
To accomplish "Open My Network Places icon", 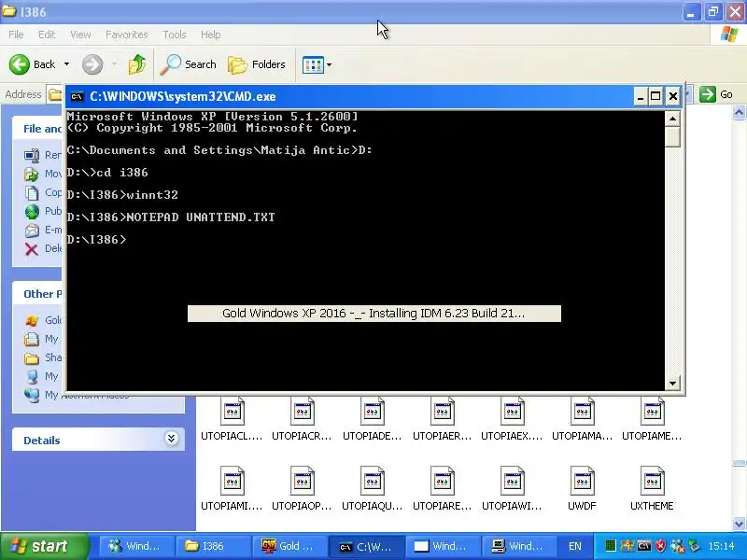I will (32, 395).
